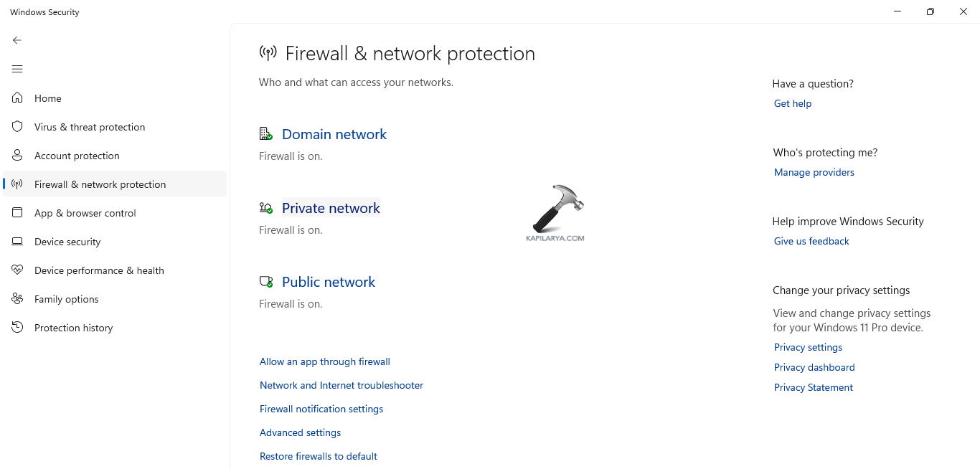The image size is (980, 469).
Task: Open Domain network settings
Action: coord(334,134)
